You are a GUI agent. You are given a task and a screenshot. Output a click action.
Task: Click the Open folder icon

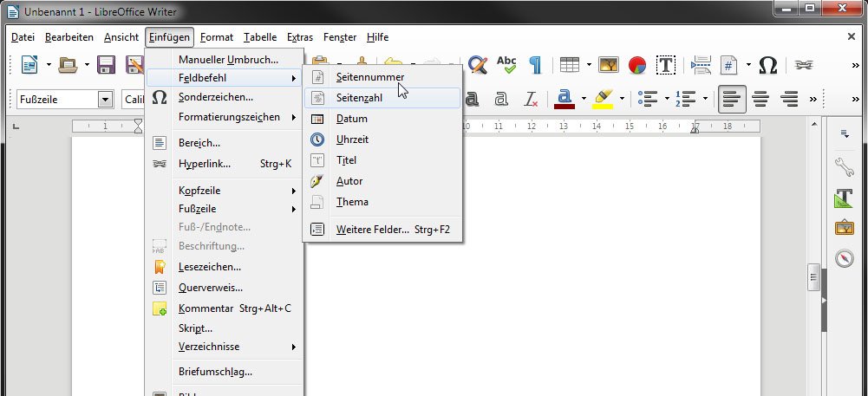69,65
